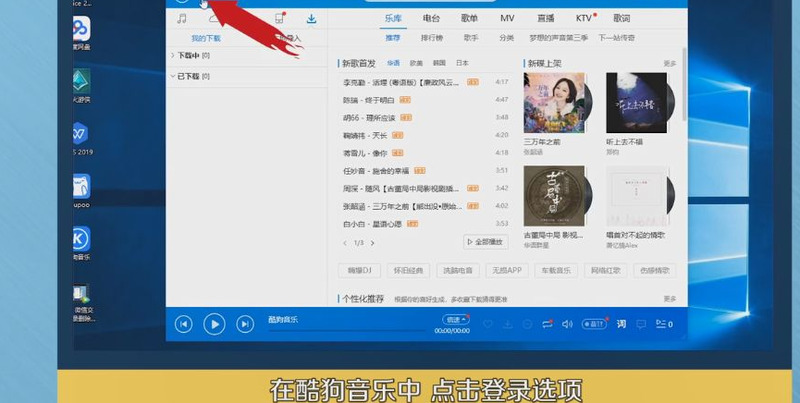Open the 音效 sound effects pill button
The image size is (800, 403).
(x=594, y=324)
